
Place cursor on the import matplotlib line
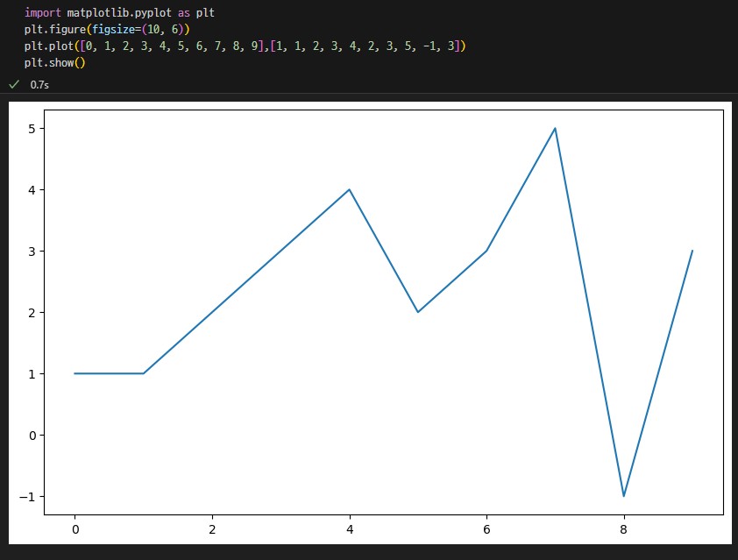[x=119, y=12]
